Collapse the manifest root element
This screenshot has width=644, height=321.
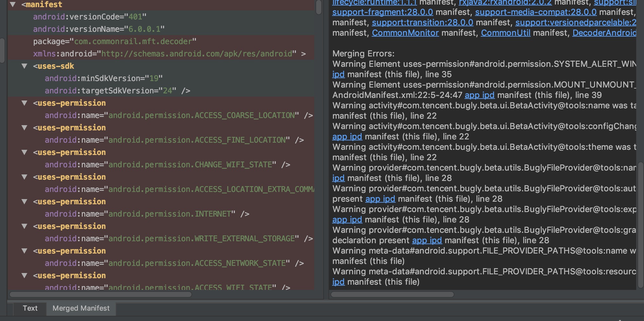tap(12, 5)
